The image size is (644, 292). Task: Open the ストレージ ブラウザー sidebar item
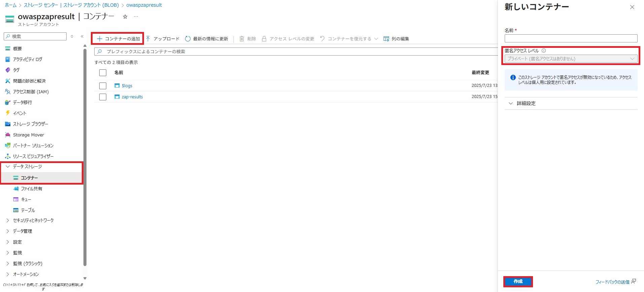[30, 124]
